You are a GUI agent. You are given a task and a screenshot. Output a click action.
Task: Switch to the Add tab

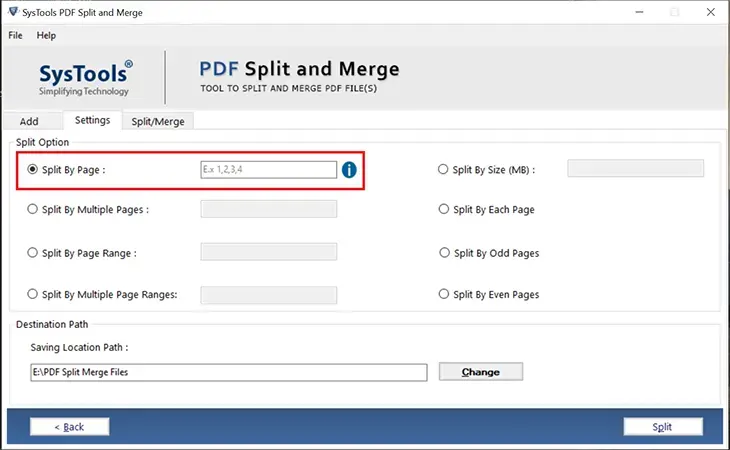tap(29, 121)
